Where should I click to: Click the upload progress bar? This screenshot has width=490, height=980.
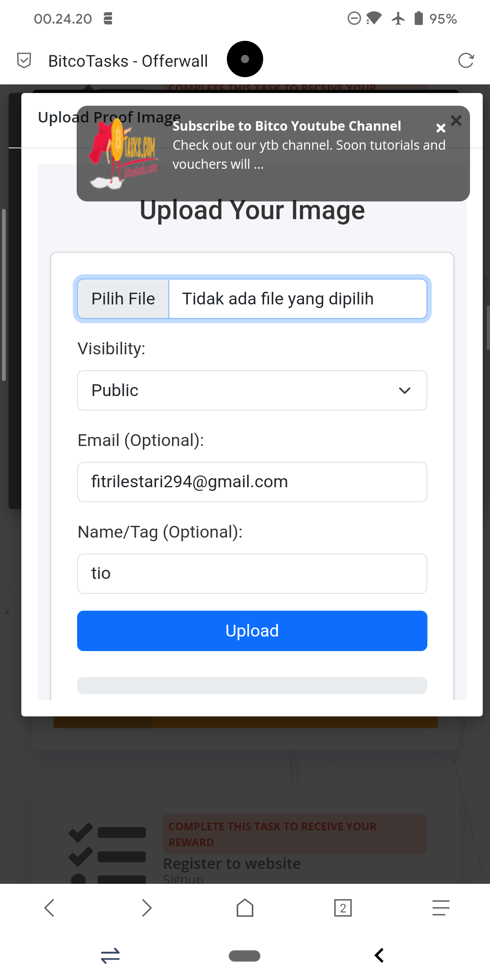pos(252,686)
